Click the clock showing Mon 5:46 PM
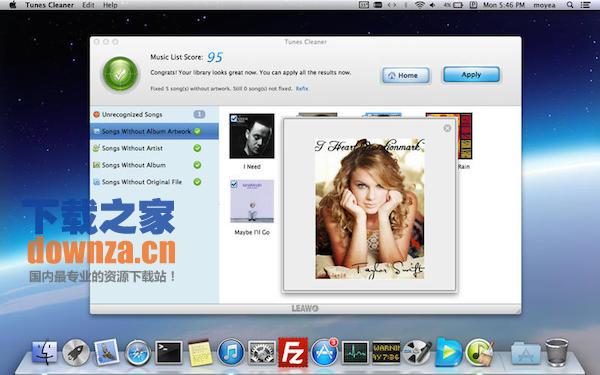Viewport: 600px width, 375px height. (504, 5)
